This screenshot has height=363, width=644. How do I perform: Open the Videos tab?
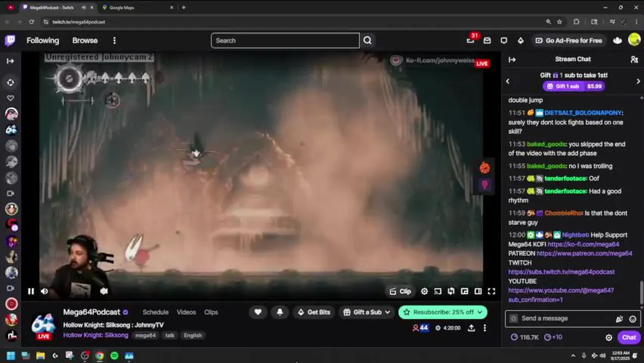click(x=186, y=312)
